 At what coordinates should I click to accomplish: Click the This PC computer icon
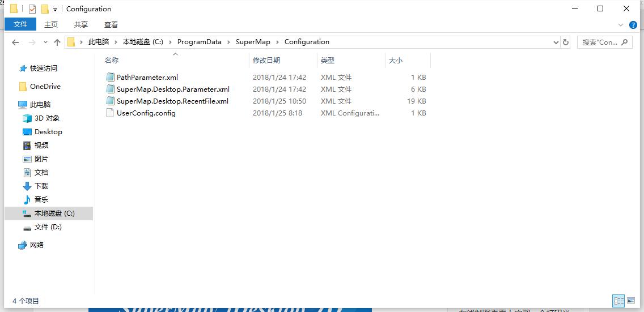[x=23, y=105]
